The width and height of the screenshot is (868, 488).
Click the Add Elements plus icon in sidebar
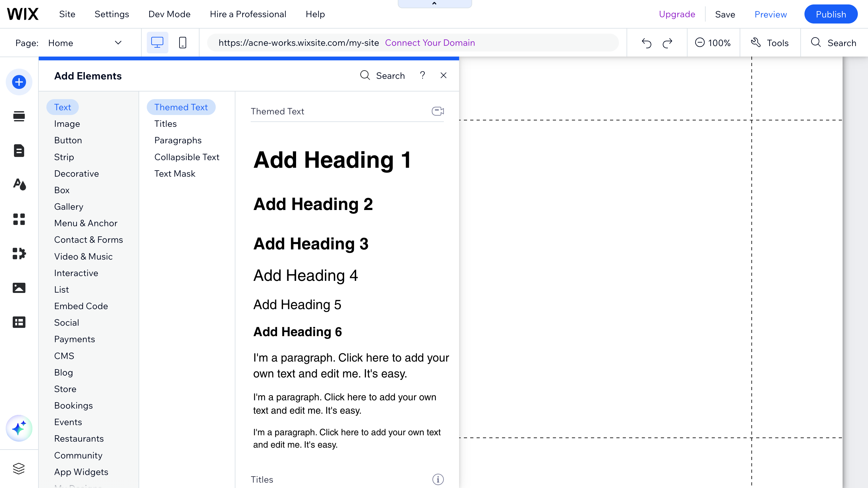tap(19, 82)
